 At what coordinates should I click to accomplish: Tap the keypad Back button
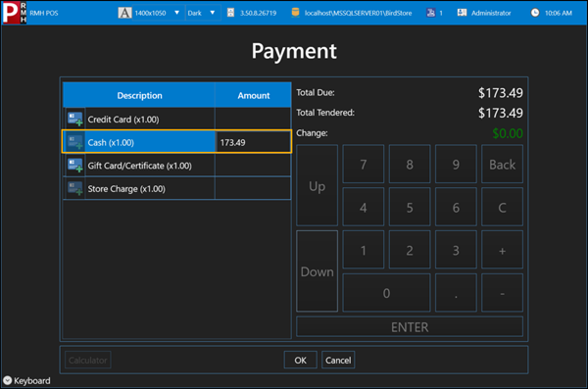(x=502, y=165)
